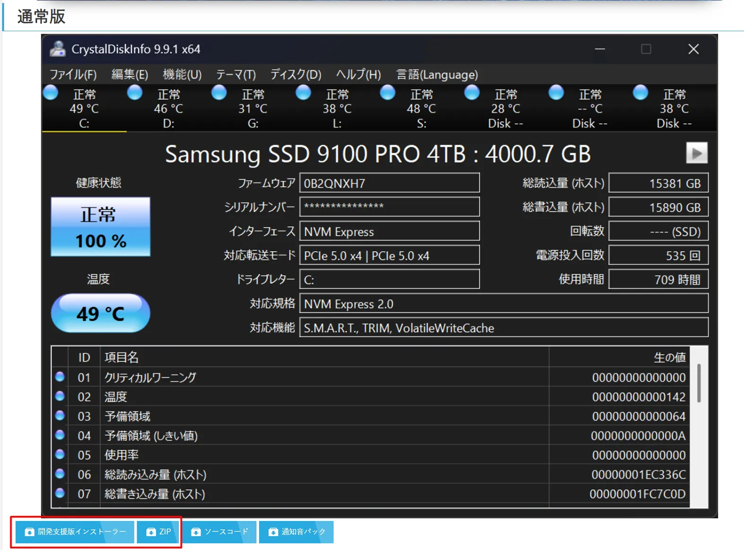Click the status orb for the L: drive

[303, 93]
